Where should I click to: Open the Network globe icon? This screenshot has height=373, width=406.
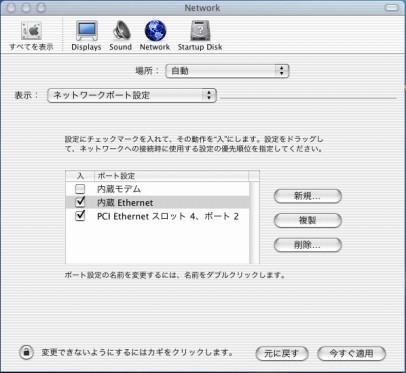pyautogui.click(x=155, y=36)
